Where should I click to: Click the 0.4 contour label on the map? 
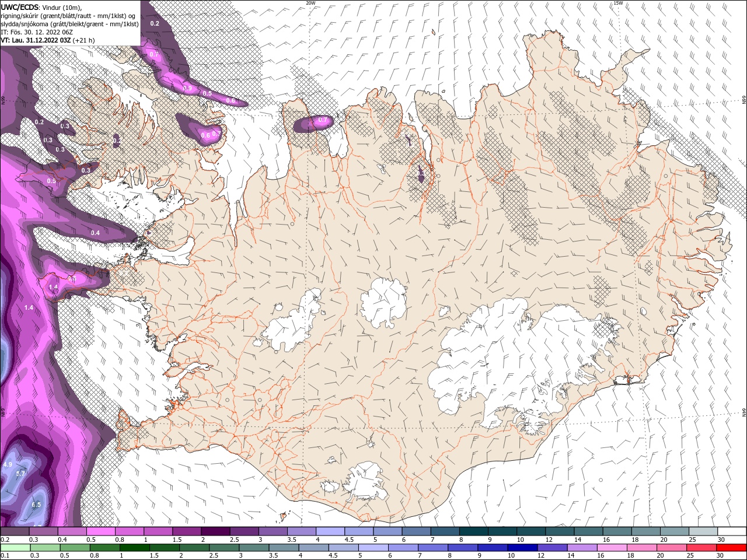95,233
